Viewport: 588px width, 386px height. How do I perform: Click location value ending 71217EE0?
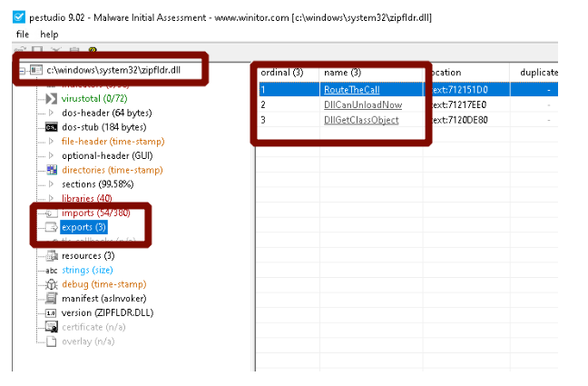pos(459,104)
